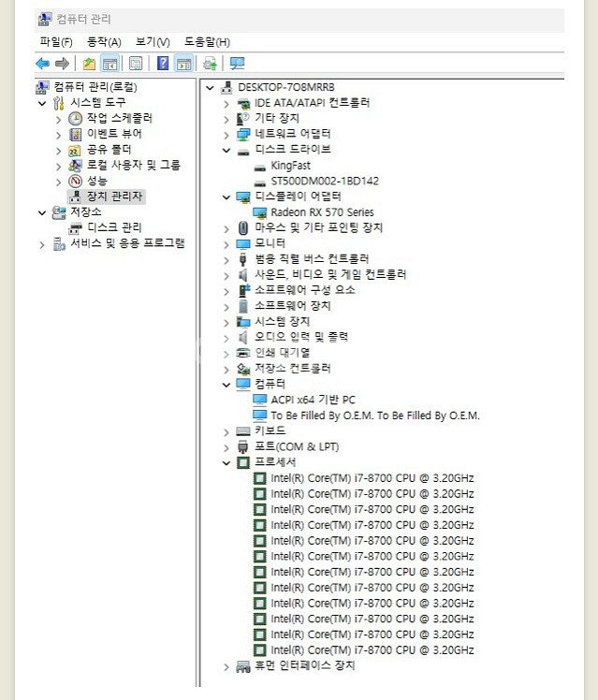
Task: Click the blue Help question mark icon
Action: point(163,64)
